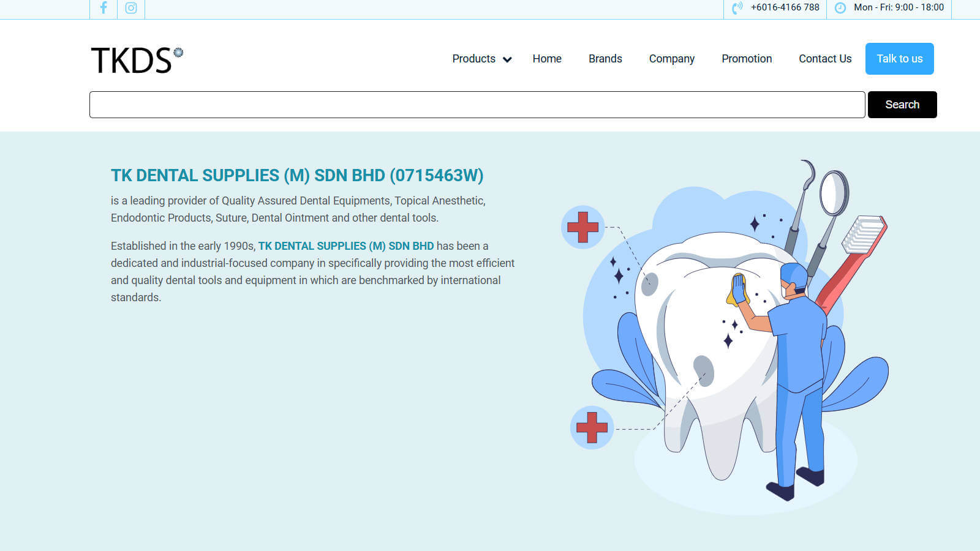Viewport: 980px width, 551px height.
Task: Open the Facebook social icon
Action: [104, 8]
